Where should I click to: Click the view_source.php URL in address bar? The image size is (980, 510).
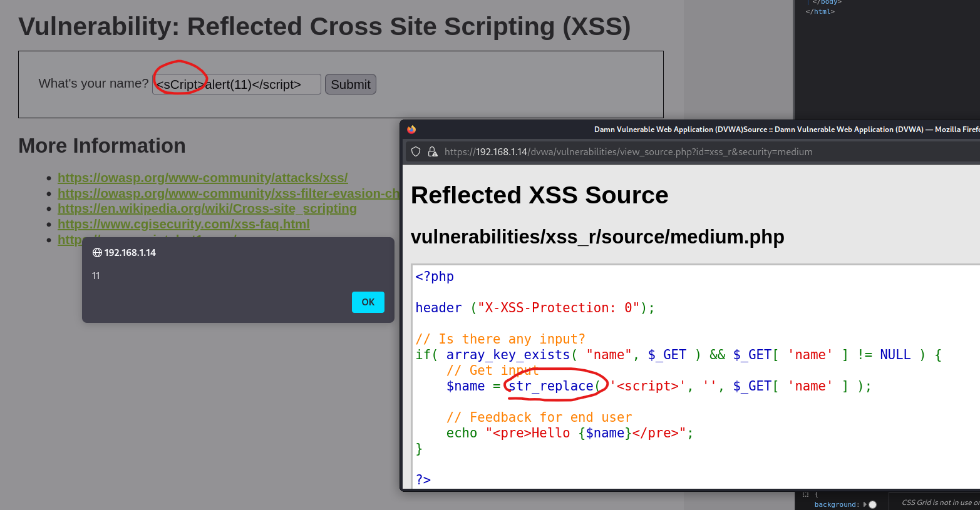pos(629,151)
